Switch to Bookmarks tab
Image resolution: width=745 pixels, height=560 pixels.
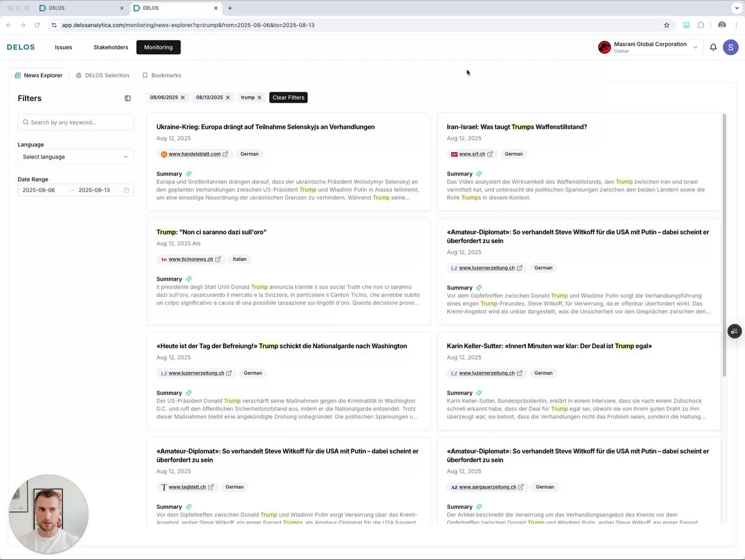tap(162, 76)
